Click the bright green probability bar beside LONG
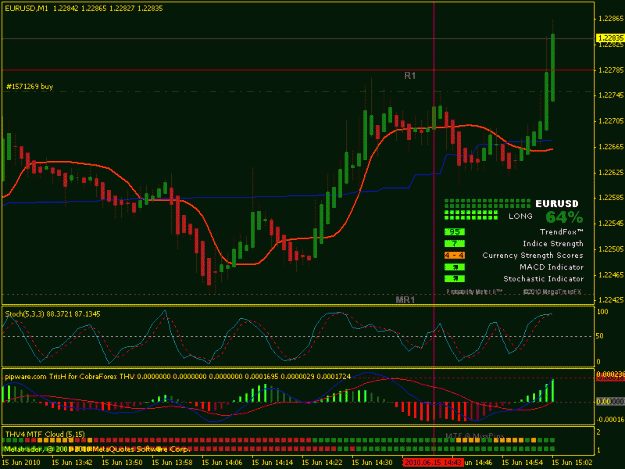This screenshot has height=469, width=625. point(471,216)
